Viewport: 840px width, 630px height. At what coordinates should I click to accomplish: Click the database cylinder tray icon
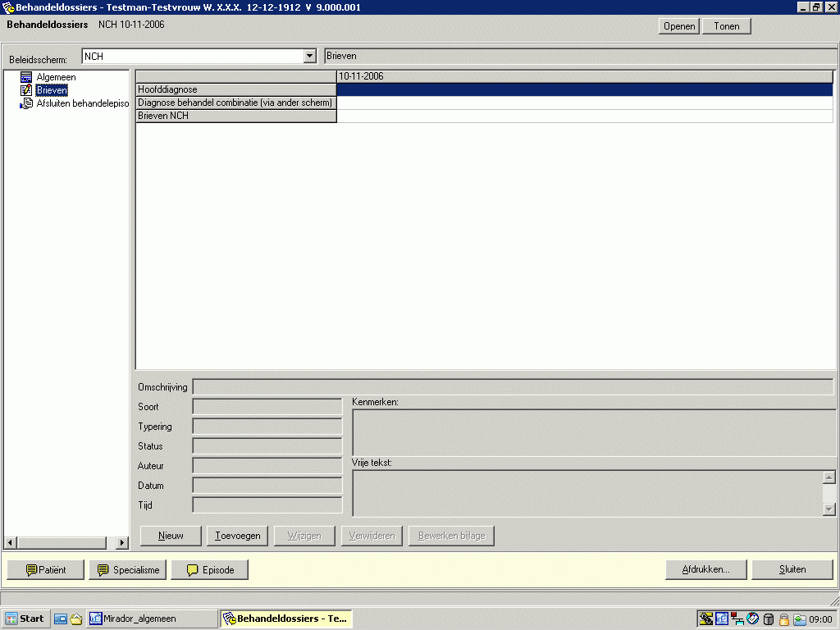[769, 619]
